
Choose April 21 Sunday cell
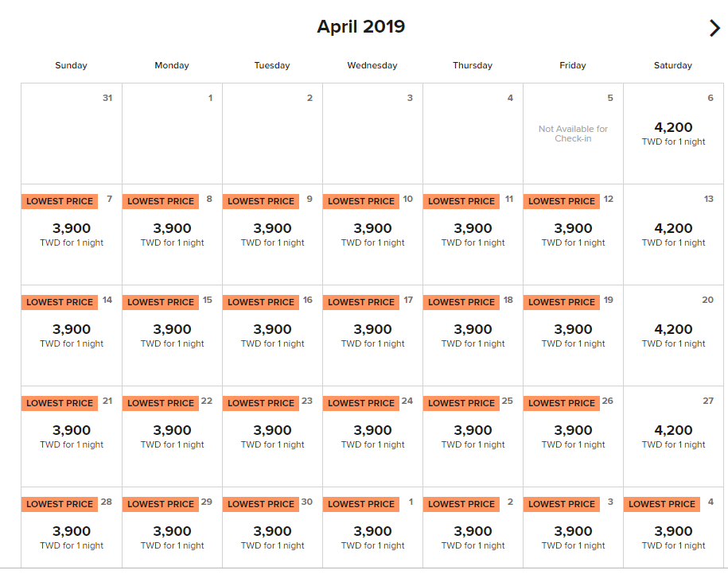point(72,436)
